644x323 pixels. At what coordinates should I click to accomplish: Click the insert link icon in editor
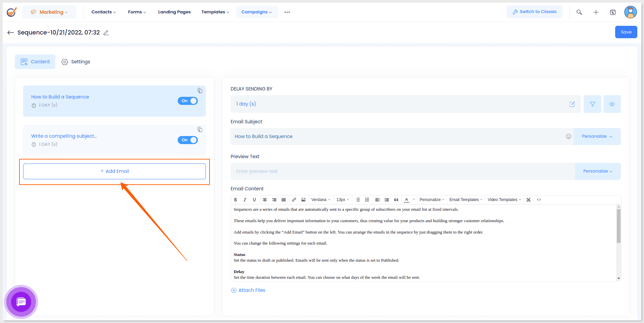tap(294, 200)
